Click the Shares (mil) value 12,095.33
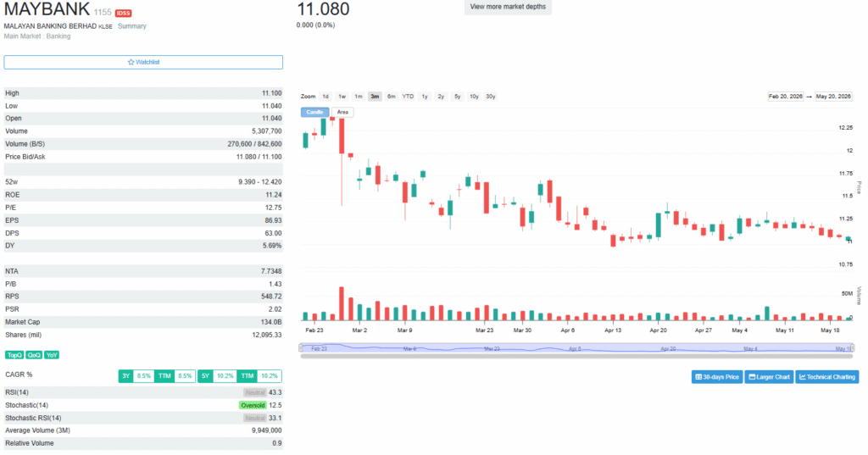 267,335
